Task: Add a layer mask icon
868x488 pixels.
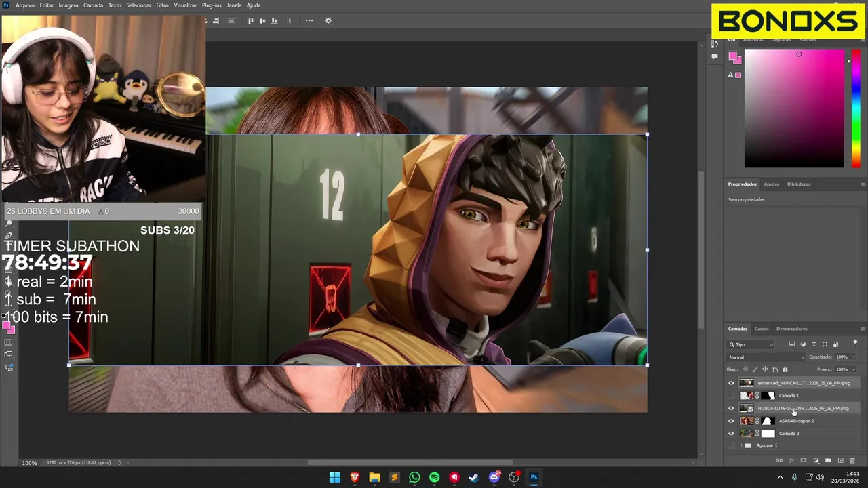Action: coord(804,460)
